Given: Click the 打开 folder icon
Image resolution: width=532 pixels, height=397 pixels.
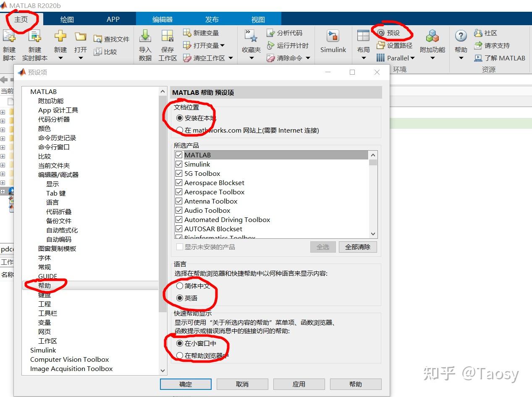Looking at the screenshot, I should (80, 37).
